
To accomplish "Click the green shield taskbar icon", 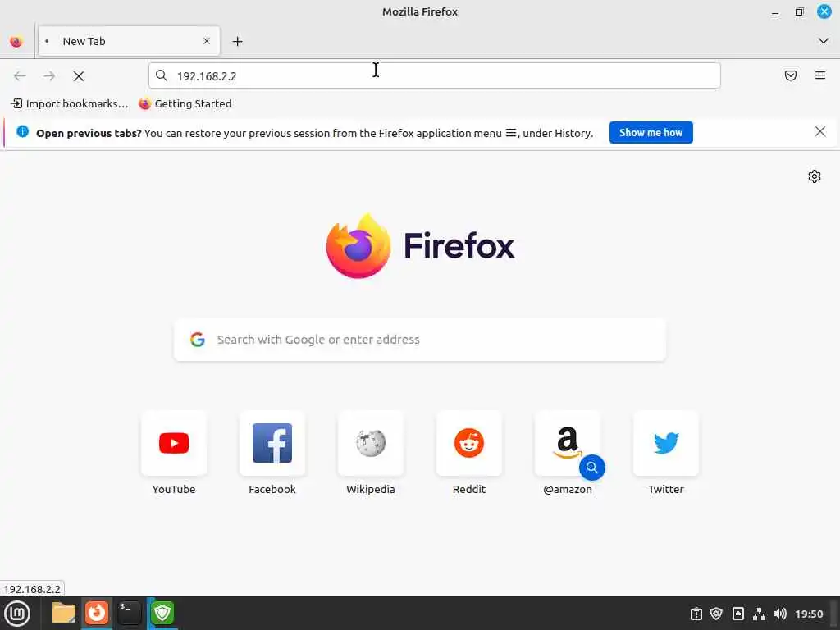I will (x=162, y=613).
